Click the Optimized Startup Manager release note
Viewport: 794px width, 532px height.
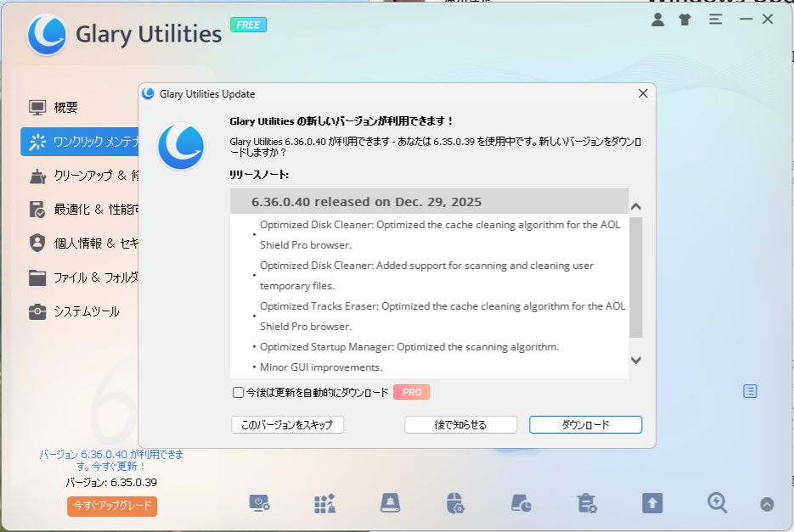point(409,347)
